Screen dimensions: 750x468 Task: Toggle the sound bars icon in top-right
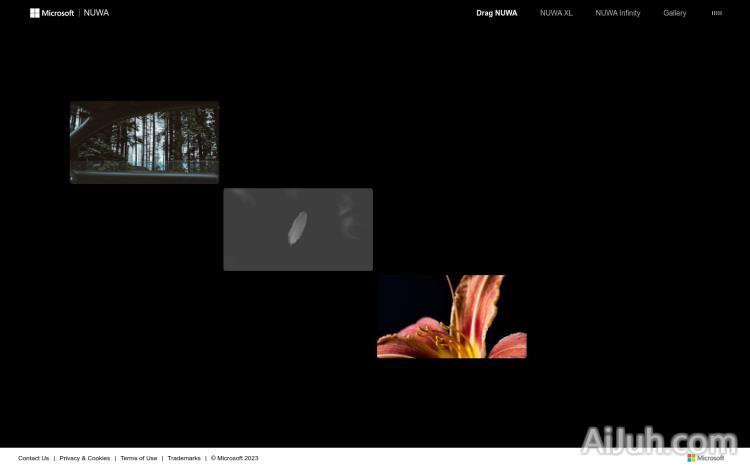pyautogui.click(x=716, y=13)
